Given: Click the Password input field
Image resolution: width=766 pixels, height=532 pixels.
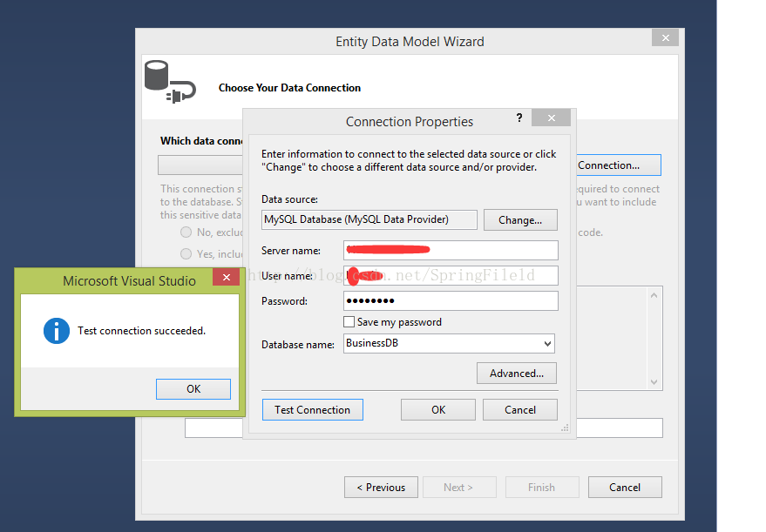Looking at the screenshot, I should (451, 300).
